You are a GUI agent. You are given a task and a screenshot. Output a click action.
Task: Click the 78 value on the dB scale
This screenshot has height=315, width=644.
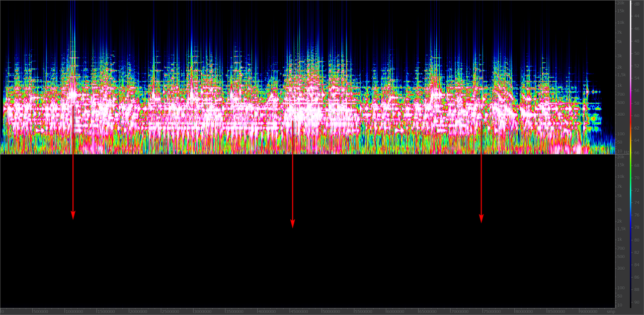[637, 227]
